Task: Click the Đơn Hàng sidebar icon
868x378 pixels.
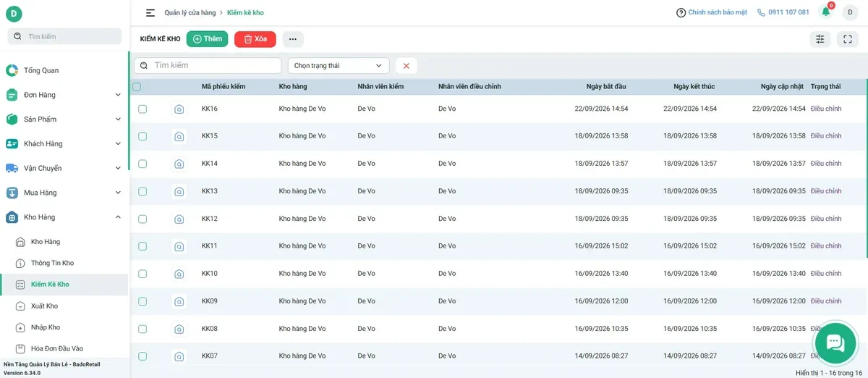Action: [x=12, y=95]
